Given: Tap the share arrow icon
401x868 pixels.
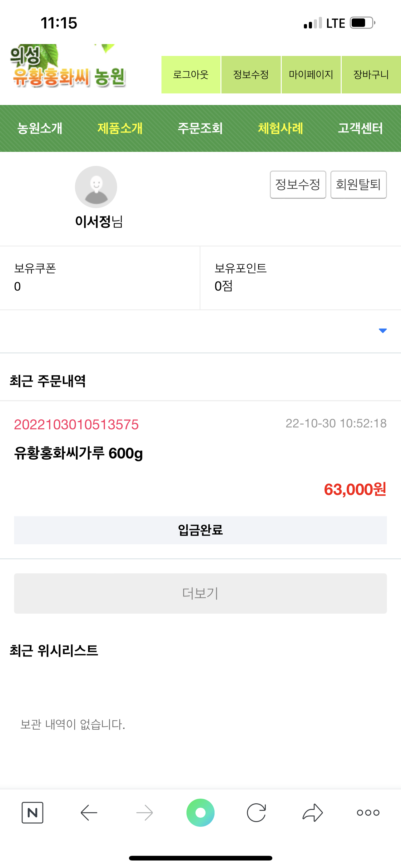Looking at the screenshot, I should click(x=313, y=812).
